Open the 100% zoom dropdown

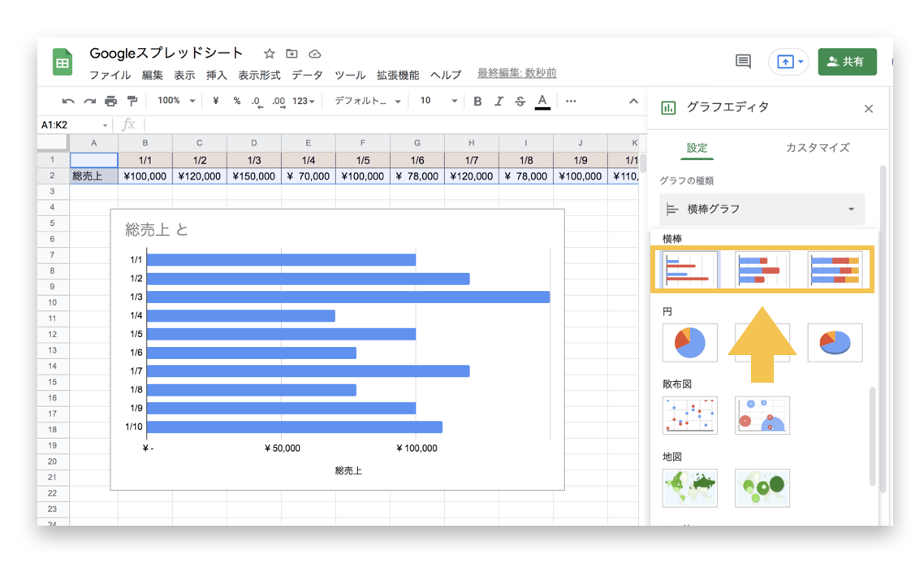click(176, 101)
